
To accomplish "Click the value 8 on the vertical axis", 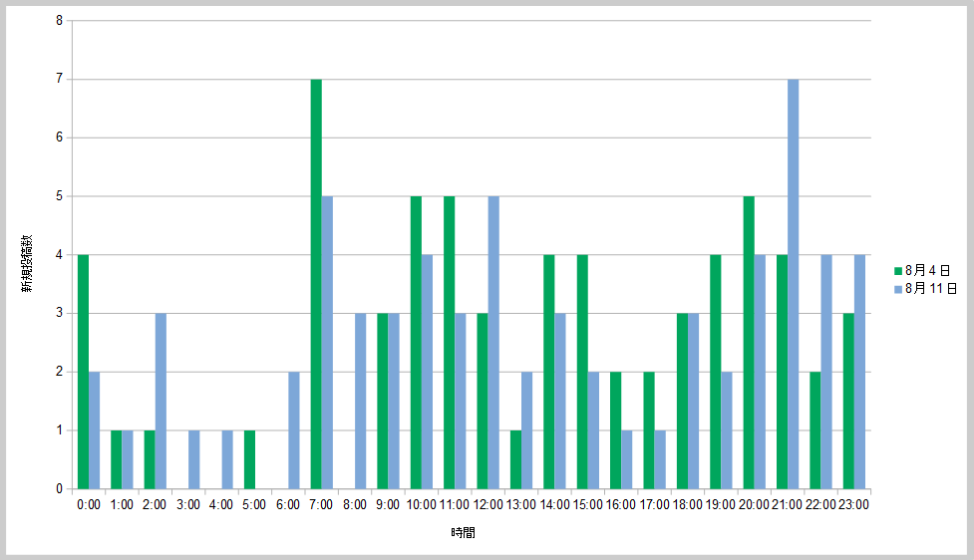I will pyautogui.click(x=59, y=20).
